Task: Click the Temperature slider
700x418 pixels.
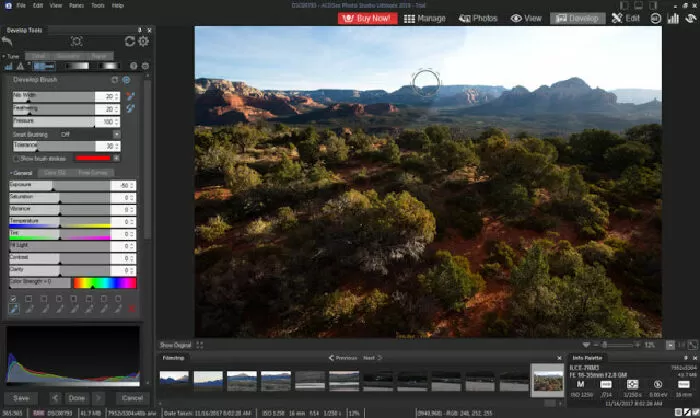Action: (60, 222)
